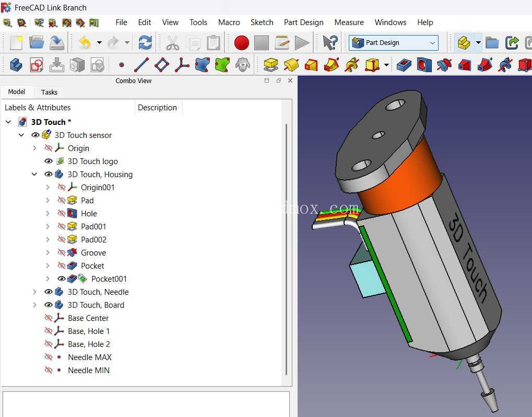
Task: Click the Redo arrow icon
Action: 113,43
